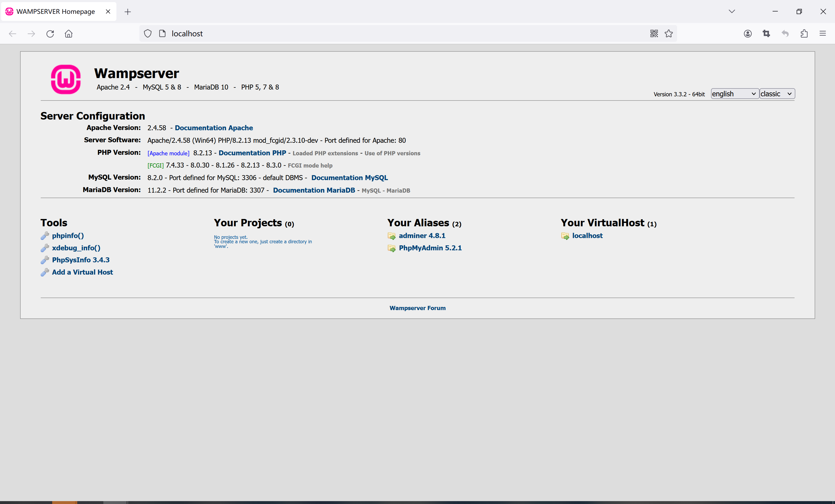
Task: Open Documentation MySQL link
Action: coord(350,177)
